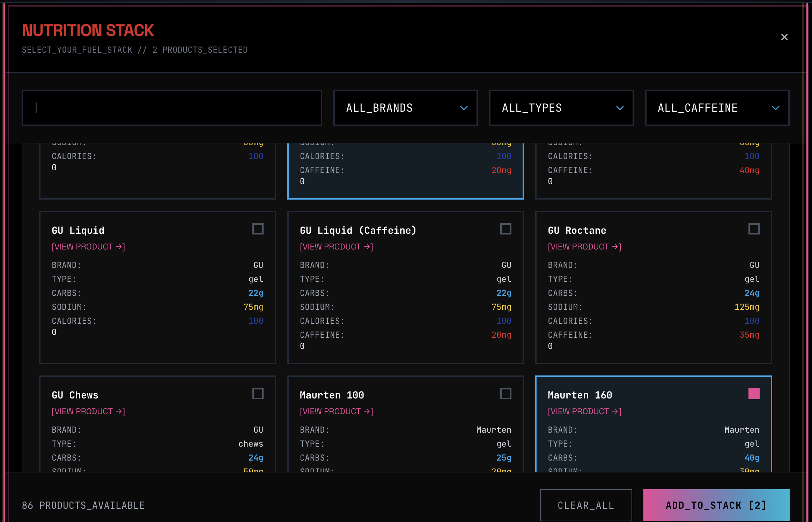The width and height of the screenshot is (812, 522).
Task: Open VIEW PRODUCT link for GU Chews
Action: [x=88, y=411]
